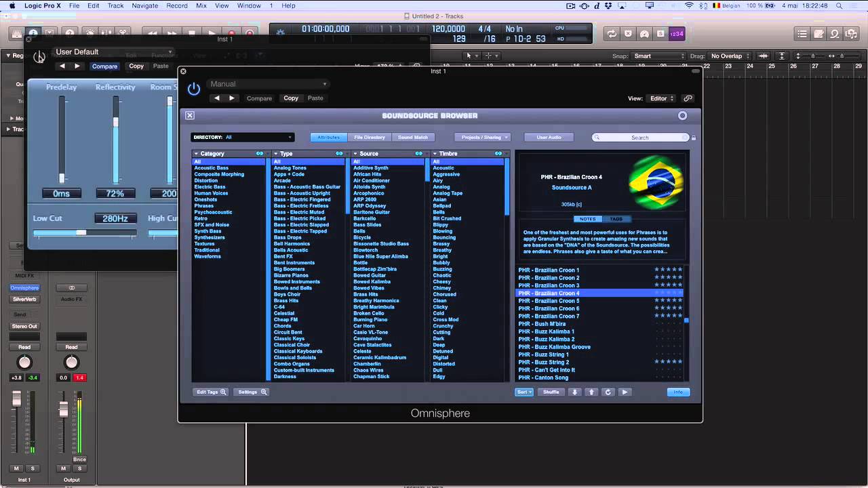Click the down arrow next-sound icon
This screenshot has width=868, height=488.
(575, 392)
